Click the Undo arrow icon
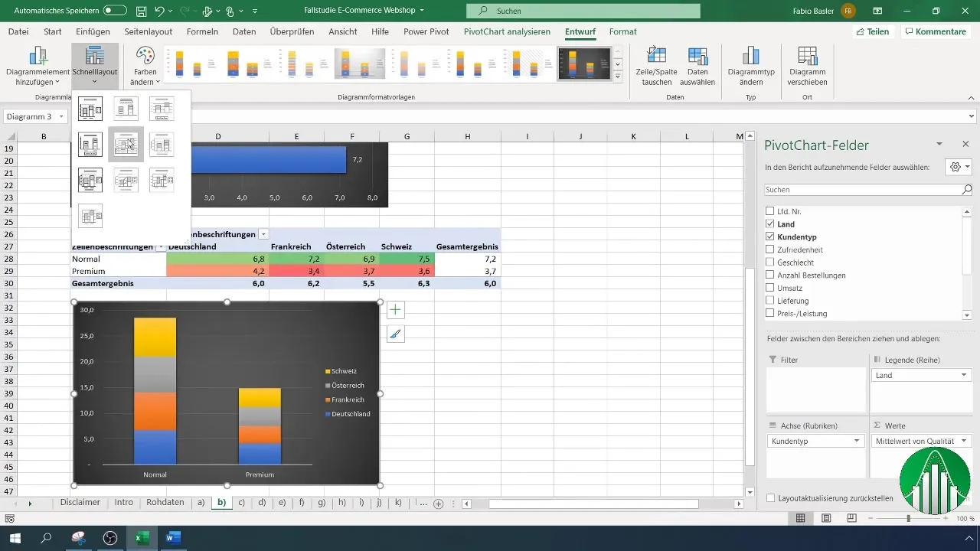Screen dimensions: 980x551 159,11
